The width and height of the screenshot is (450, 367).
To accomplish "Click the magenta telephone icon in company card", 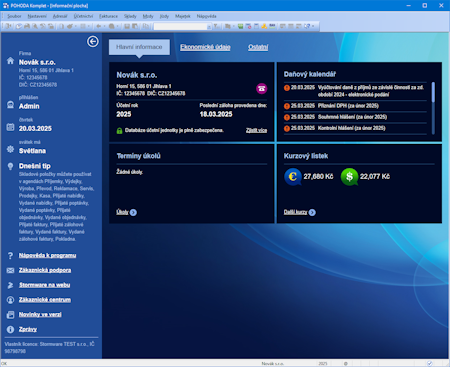I will tap(262, 89).
